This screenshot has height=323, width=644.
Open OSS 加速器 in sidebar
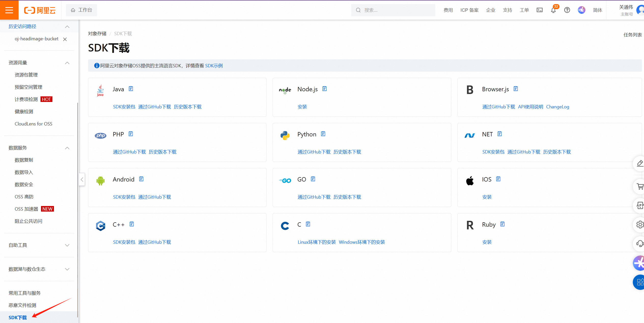click(26, 209)
